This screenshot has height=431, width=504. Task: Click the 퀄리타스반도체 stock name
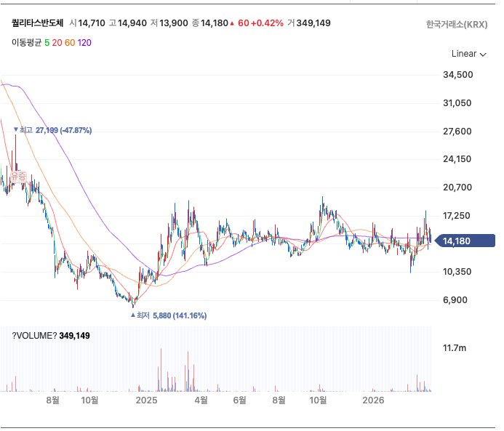point(37,23)
